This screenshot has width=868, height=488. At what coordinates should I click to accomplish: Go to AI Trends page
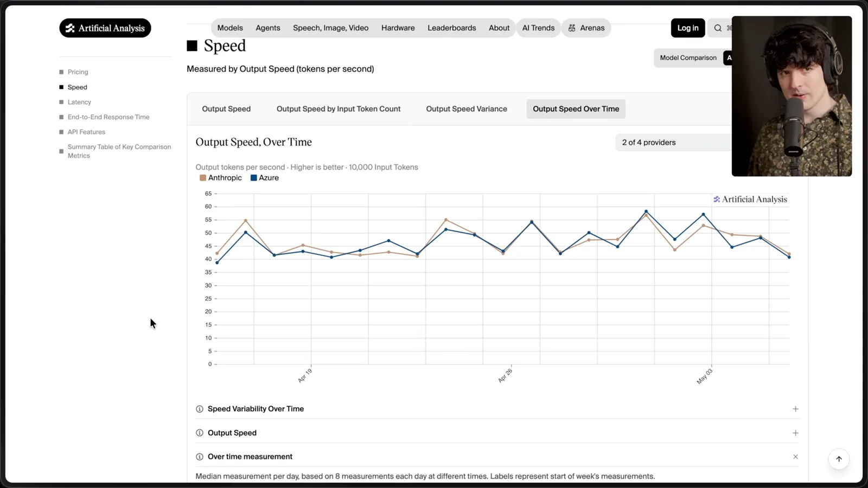[x=539, y=28]
